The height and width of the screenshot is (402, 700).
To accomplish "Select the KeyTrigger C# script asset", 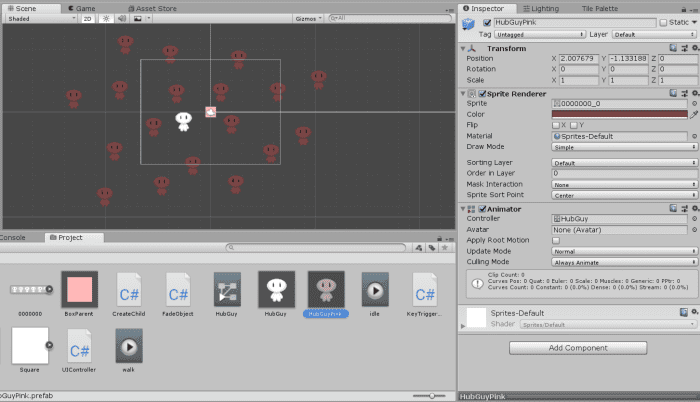I will [x=425, y=289].
